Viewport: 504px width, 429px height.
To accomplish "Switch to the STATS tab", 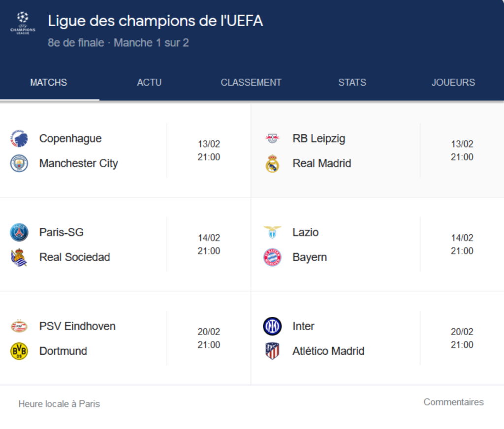I will (x=352, y=82).
